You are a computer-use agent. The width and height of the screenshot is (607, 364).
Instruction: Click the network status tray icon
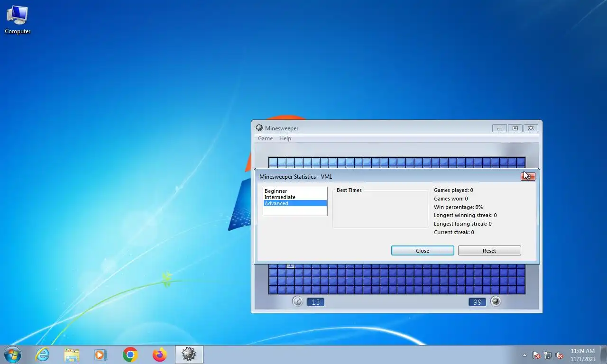coord(548,355)
